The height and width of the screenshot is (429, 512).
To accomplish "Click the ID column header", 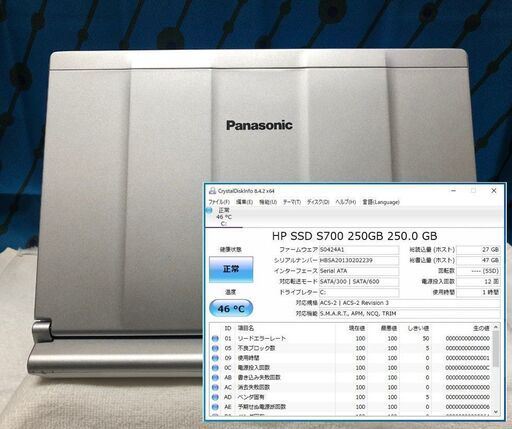I will [228, 328].
